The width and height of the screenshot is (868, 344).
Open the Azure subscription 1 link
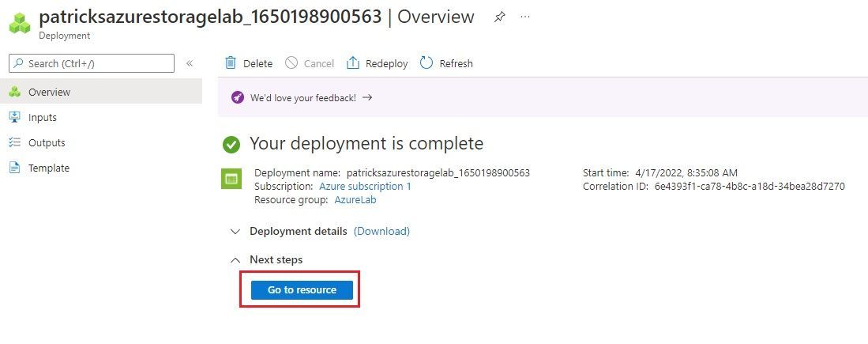[x=366, y=186]
